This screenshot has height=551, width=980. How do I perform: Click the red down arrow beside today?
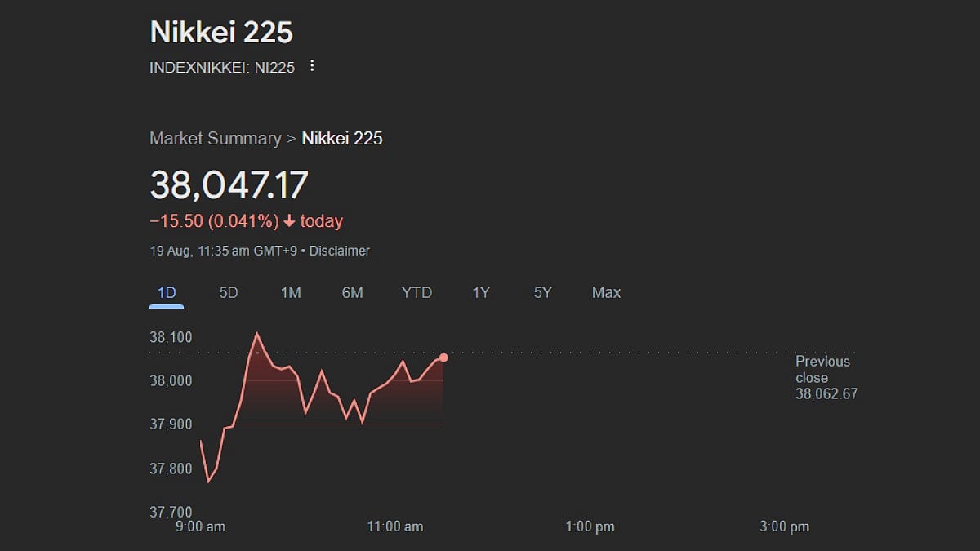click(x=289, y=221)
